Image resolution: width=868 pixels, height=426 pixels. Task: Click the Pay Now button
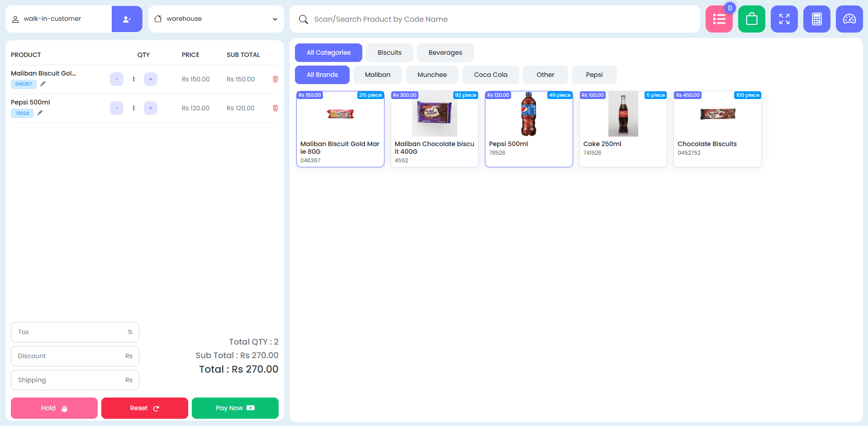point(235,408)
